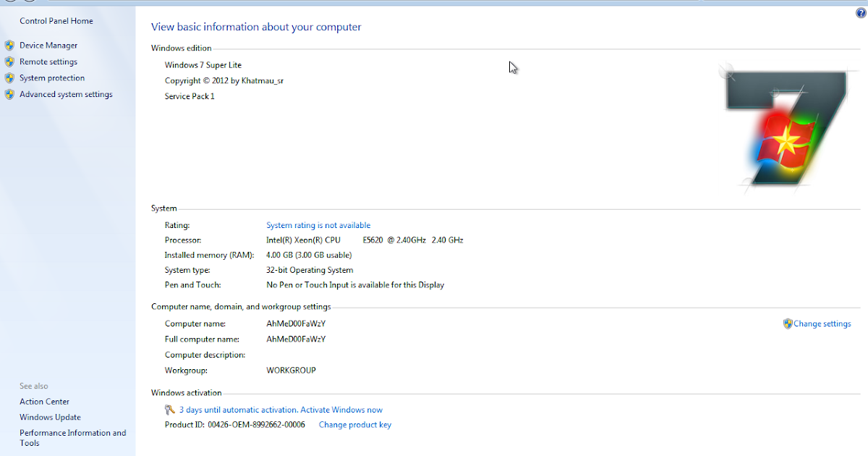
Task: Open Advanced system settings
Action: 66,94
